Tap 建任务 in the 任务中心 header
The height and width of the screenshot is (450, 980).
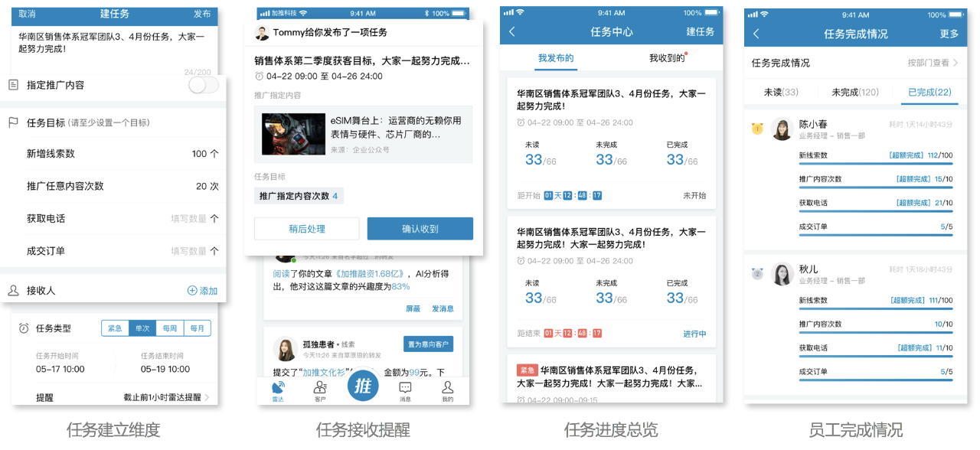(x=700, y=31)
